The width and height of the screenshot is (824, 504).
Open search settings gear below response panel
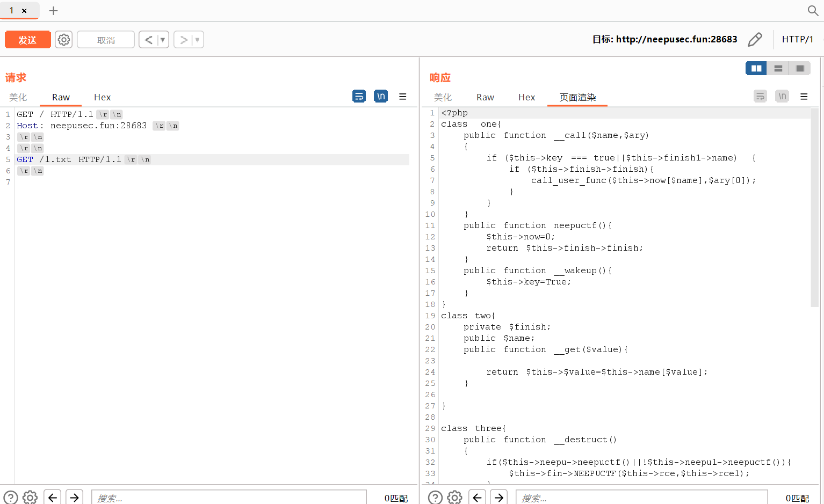[454, 498]
